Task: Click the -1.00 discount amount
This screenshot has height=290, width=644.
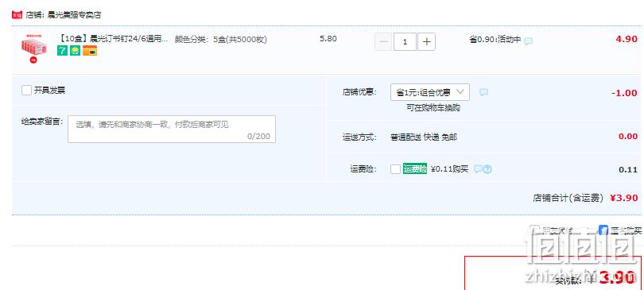Action: pyautogui.click(x=624, y=93)
